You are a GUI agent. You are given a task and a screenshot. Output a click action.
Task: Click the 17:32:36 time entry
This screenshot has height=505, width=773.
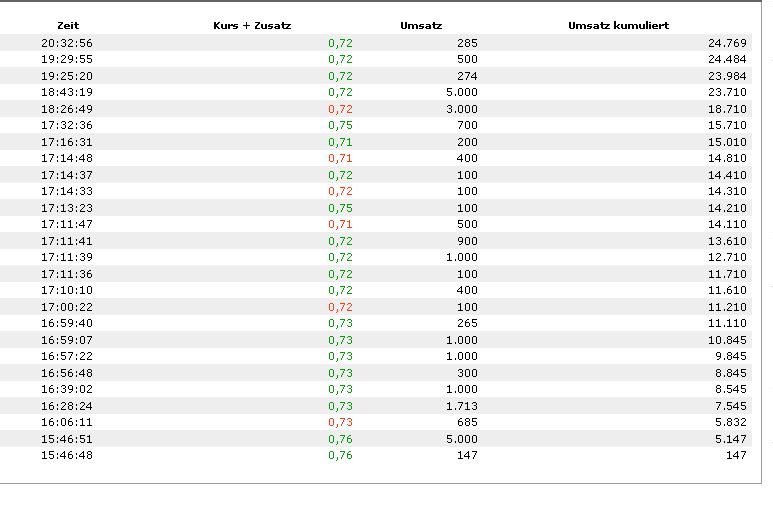pos(67,125)
